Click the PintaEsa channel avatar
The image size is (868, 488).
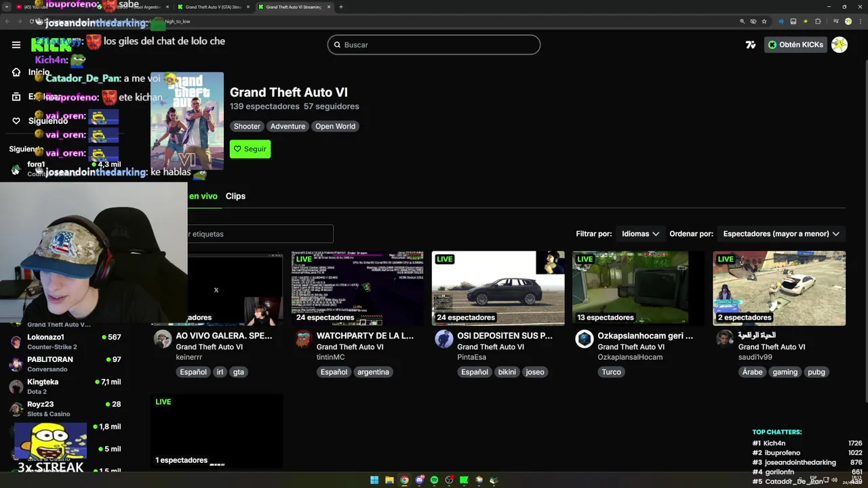(444, 340)
